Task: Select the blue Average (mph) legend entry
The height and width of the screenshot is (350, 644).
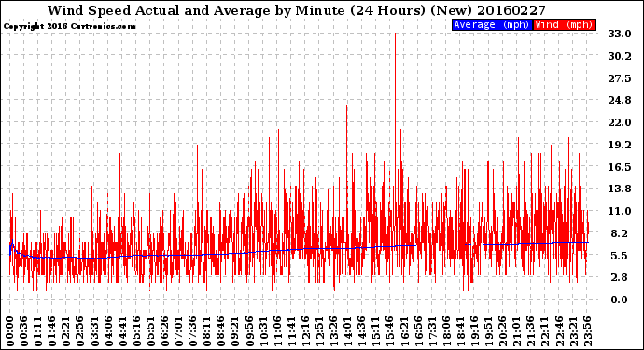Action: [x=492, y=24]
